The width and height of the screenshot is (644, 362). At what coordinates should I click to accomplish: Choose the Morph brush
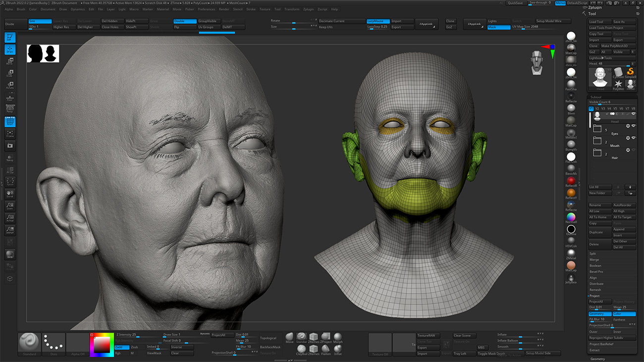338,337
